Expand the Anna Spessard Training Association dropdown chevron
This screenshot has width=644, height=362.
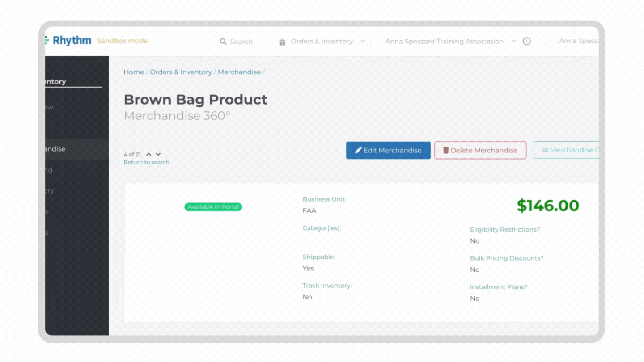click(x=514, y=41)
